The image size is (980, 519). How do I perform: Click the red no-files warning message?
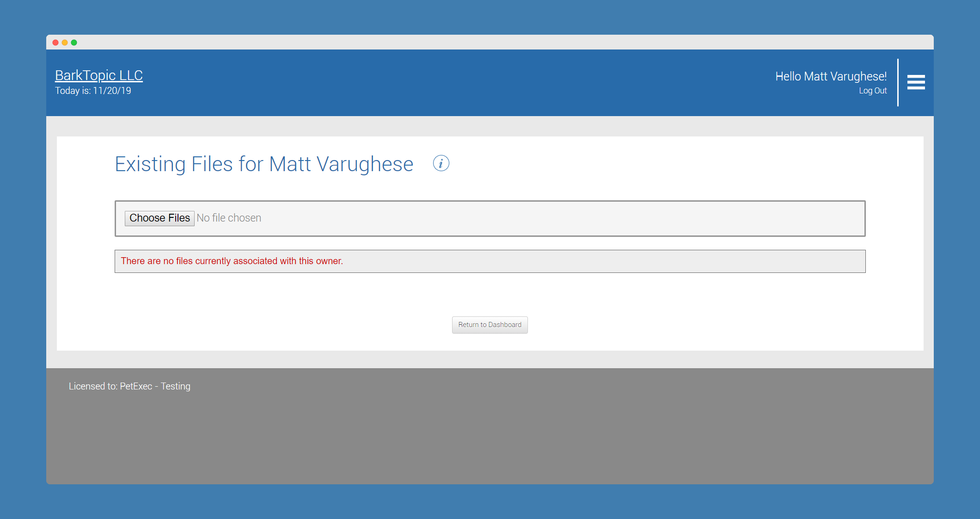(x=232, y=261)
